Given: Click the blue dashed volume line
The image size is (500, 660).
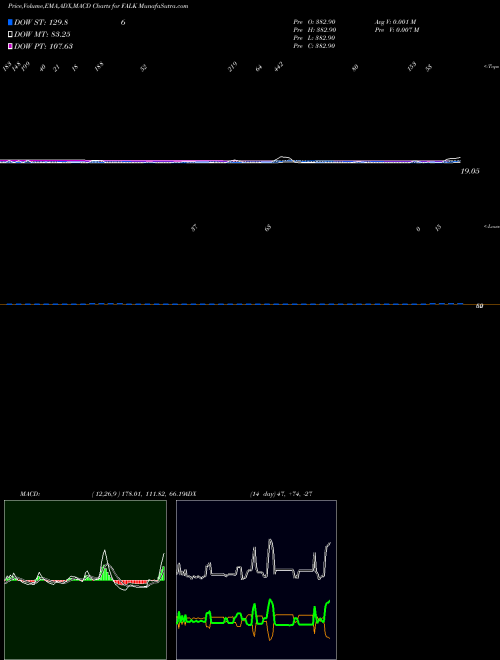Looking at the screenshot, I should (235, 303).
